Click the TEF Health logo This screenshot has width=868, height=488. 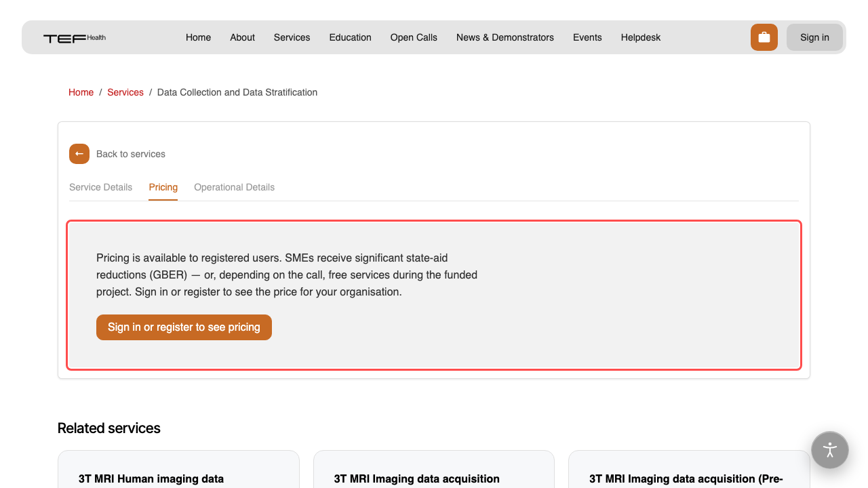tap(75, 38)
